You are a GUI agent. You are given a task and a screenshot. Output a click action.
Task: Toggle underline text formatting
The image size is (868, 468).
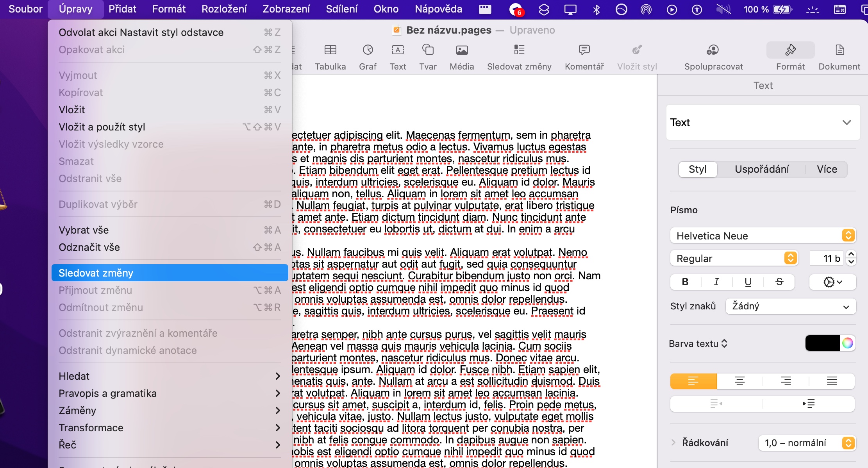[748, 282]
